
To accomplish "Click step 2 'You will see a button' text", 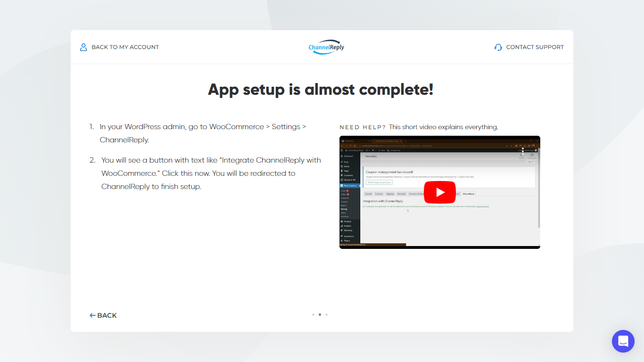I will [x=211, y=173].
